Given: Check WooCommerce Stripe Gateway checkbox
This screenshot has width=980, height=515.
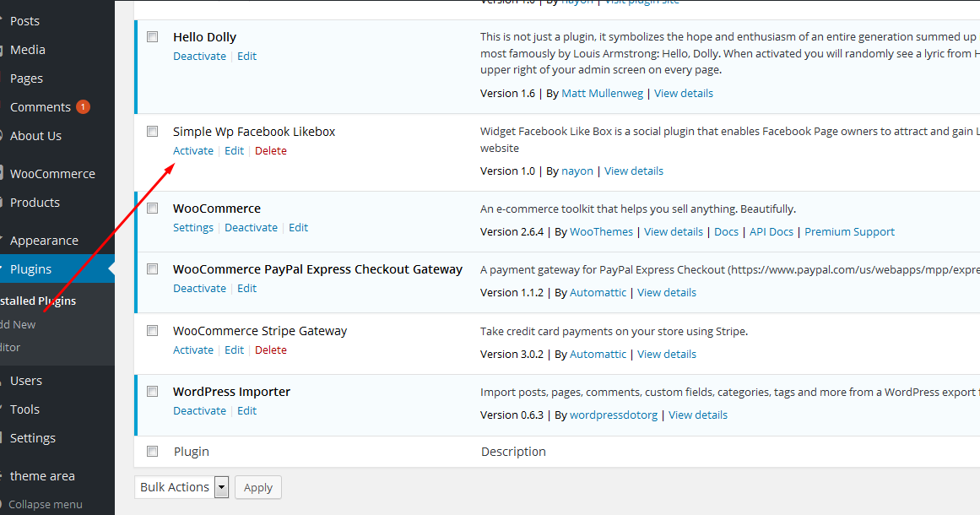Looking at the screenshot, I should [x=153, y=331].
